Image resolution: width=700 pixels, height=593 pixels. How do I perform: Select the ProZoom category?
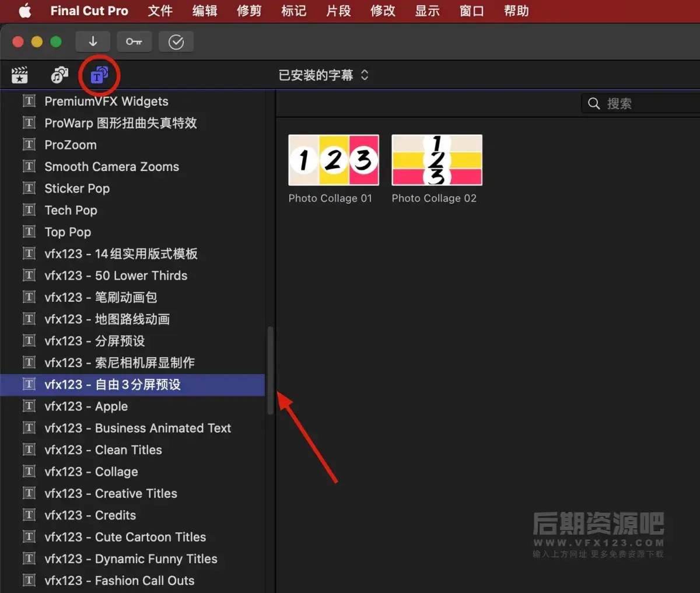coord(132,145)
